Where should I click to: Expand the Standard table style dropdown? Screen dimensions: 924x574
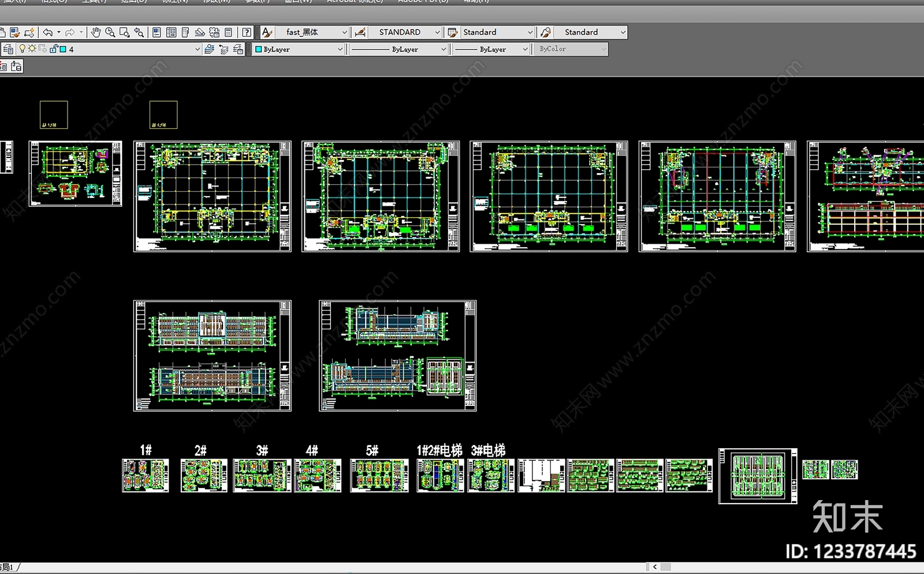point(530,32)
